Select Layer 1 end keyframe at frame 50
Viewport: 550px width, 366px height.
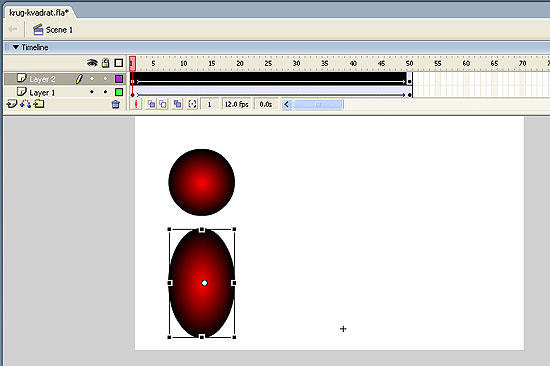pos(409,93)
